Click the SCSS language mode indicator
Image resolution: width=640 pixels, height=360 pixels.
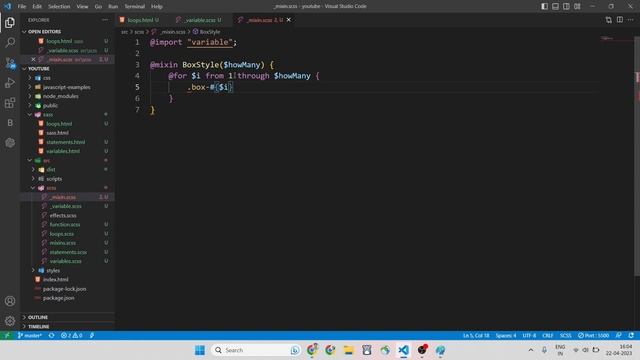565,335
